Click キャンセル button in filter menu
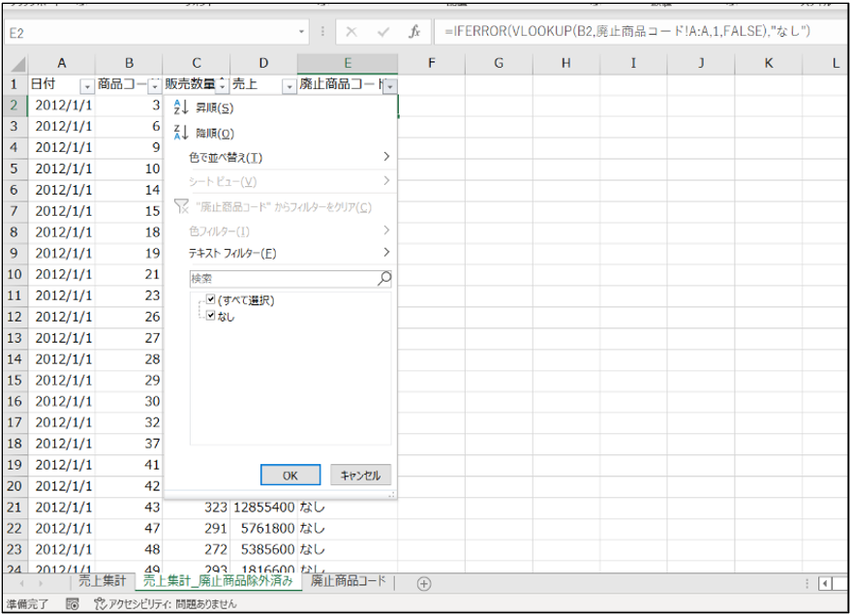This screenshot has width=853, height=616. tap(360, 476)
